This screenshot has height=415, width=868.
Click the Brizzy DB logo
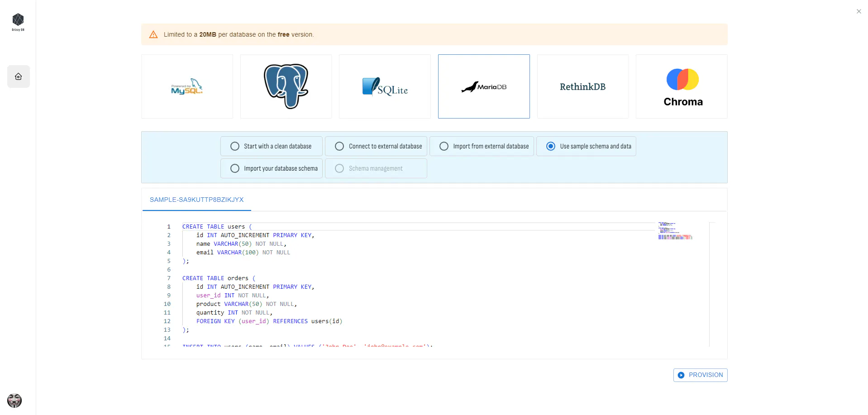tap(18, 22)
